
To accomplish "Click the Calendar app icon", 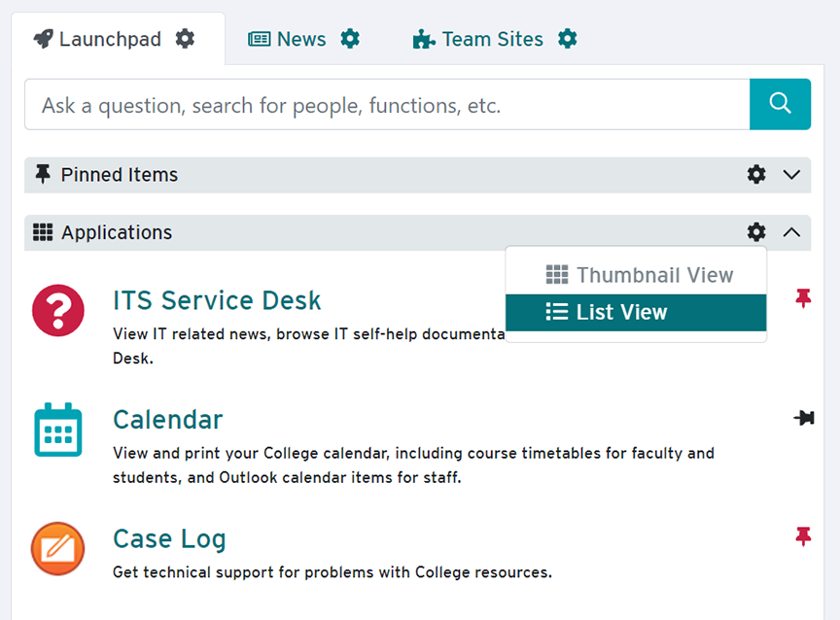I will pyautogui.click(x=58, y=430).
